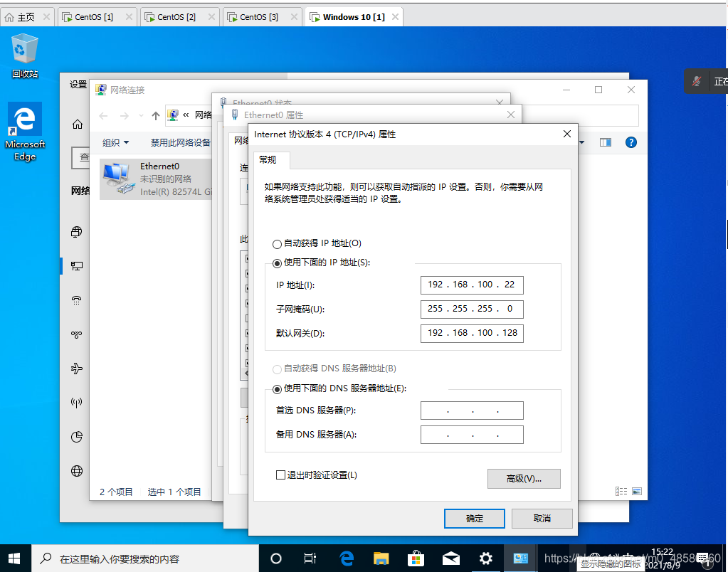Click 取消 to cancel IPv4 settings
728x572 pixels.
pyautogui.click(x=542, y=519)
